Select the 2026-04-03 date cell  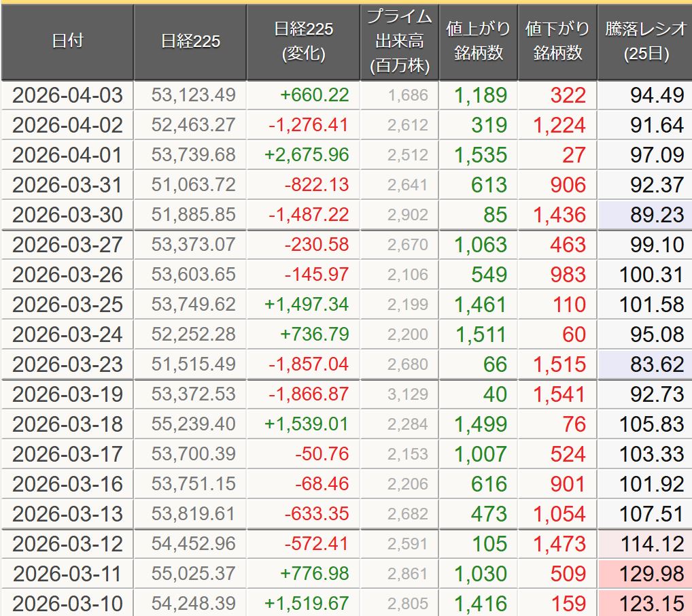tap(67, 95)
